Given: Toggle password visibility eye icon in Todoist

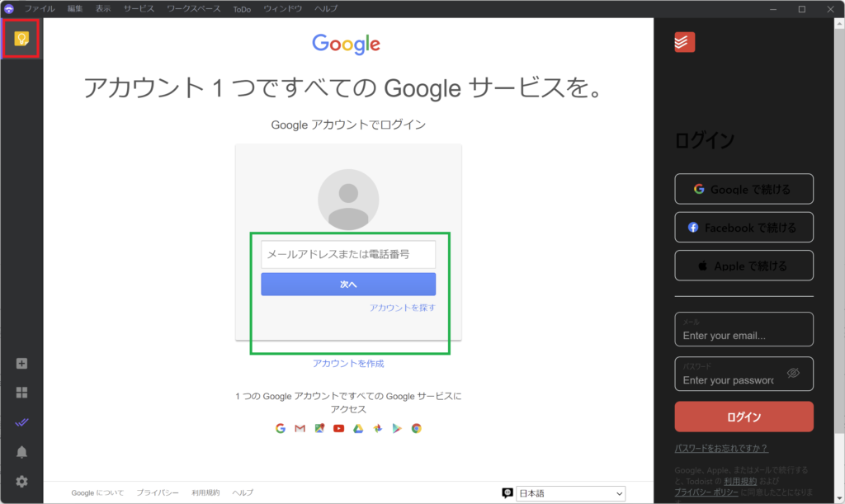Looking at the screenshot, I should [x=793, y=373].
